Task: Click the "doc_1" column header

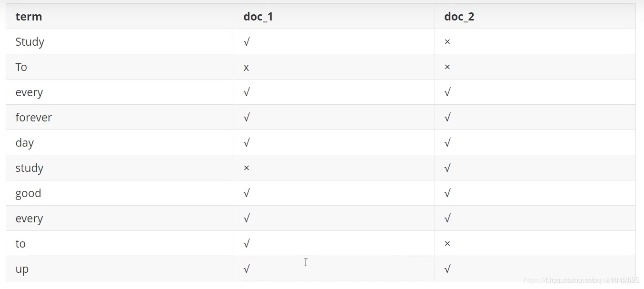Action: click(258, 17)
